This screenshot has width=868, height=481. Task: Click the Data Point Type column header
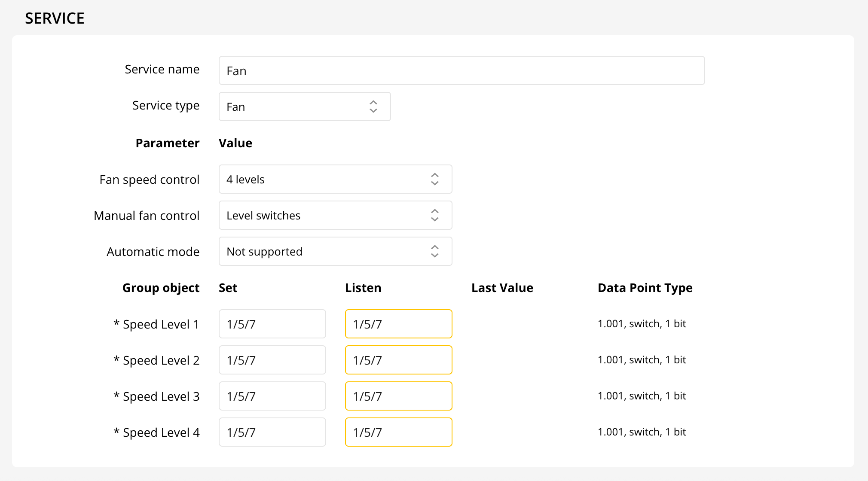pyautogui.click(x=645, y=288)
